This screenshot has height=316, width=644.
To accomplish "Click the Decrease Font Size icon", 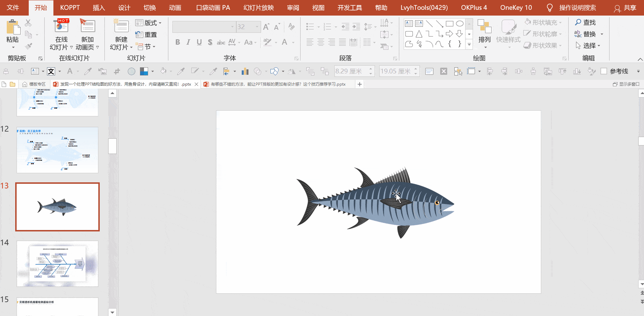I will 277,27.
